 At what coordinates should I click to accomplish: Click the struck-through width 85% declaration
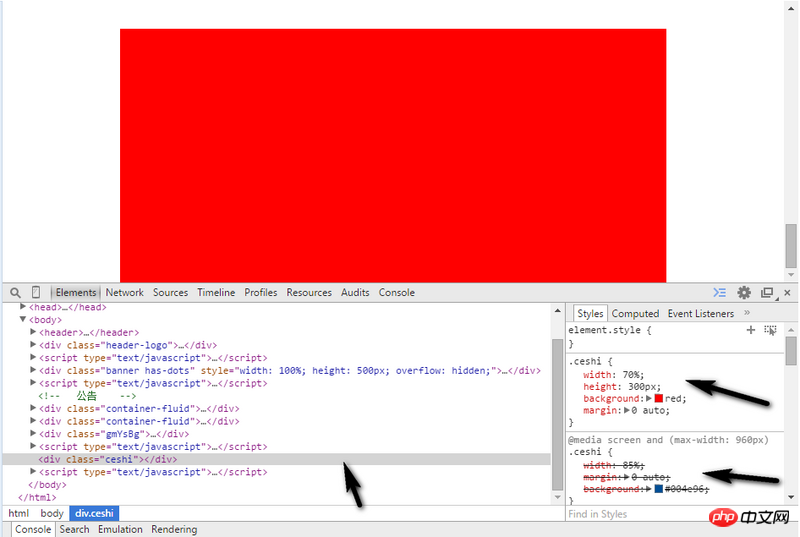point(614,465)
